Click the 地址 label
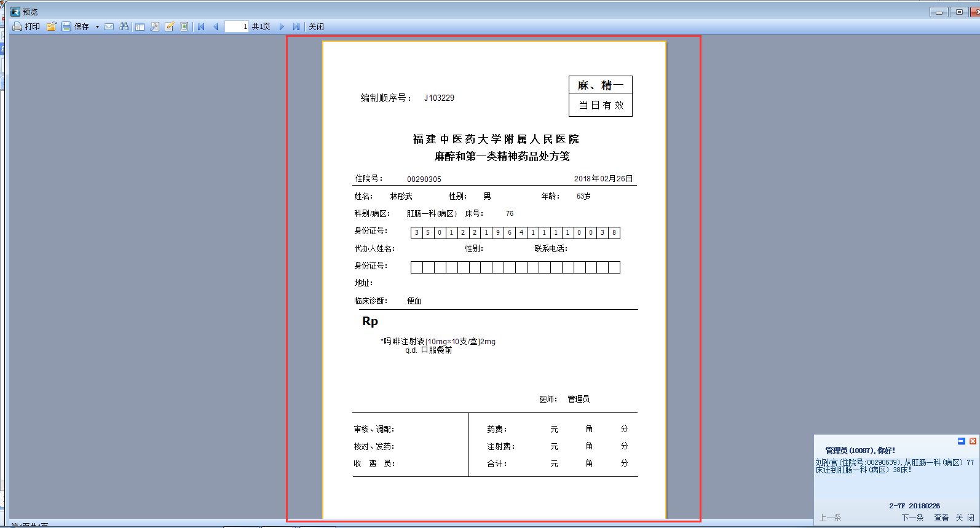 (x=363, y=283)
